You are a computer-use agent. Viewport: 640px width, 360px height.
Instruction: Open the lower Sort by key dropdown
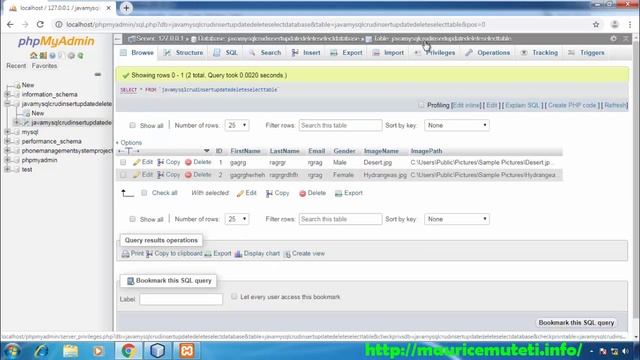click(457, 219)
